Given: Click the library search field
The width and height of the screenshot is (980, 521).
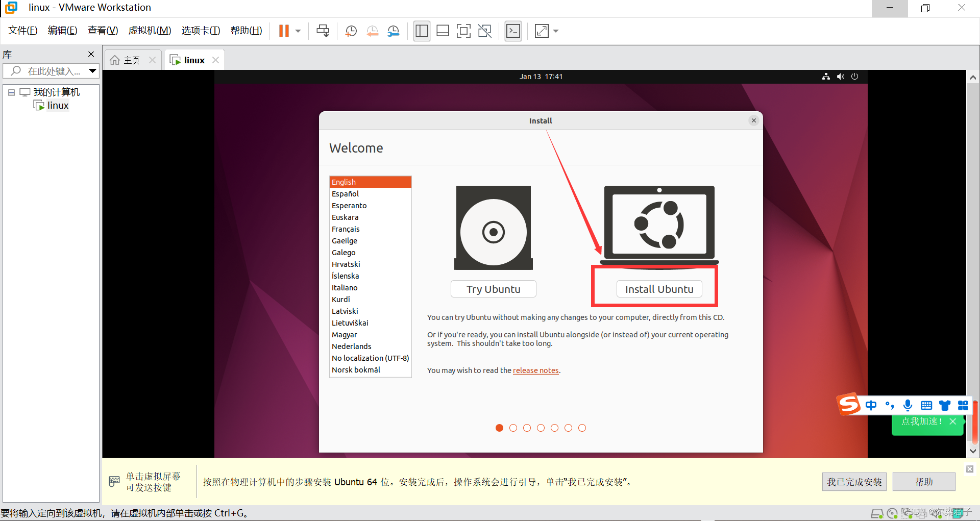Looking at the screenshot, I should 50,71.
